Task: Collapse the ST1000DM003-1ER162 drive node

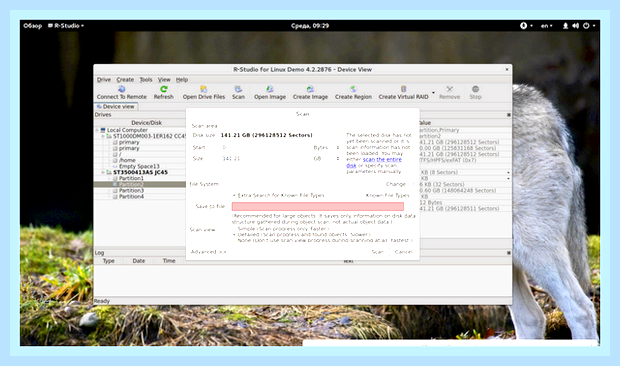Action: (103, 136)
